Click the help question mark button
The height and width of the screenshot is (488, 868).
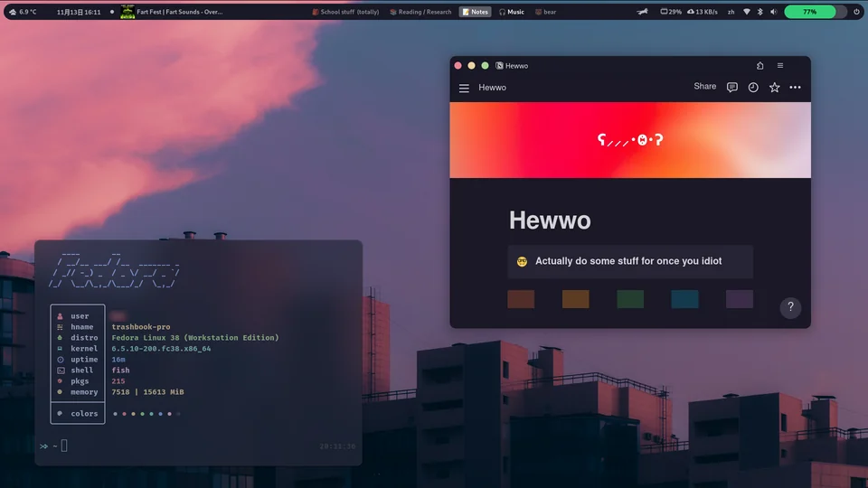click(790, 306)
